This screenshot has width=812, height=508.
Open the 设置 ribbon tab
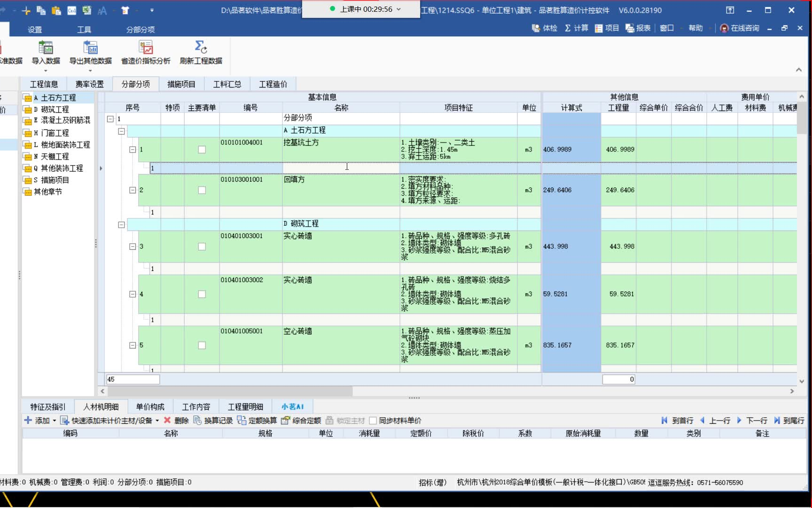coord(35,30)
